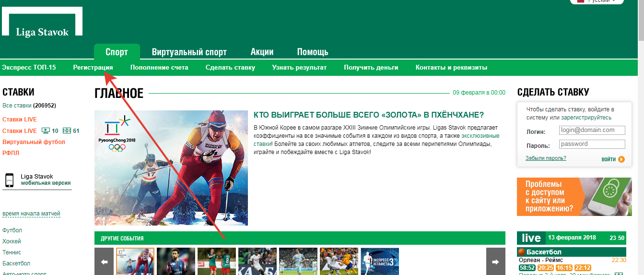
Task: Open the Виртуальный спорт tab
Action: 189,52
